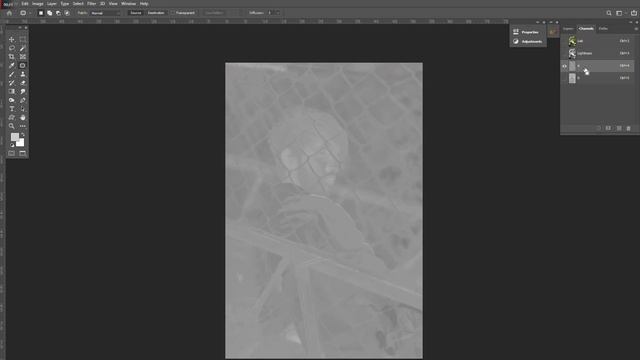Image resolution: width=640 pixels, height=360 pixels.
Task: Click the foreground color swatch
Action: [14, 137]
